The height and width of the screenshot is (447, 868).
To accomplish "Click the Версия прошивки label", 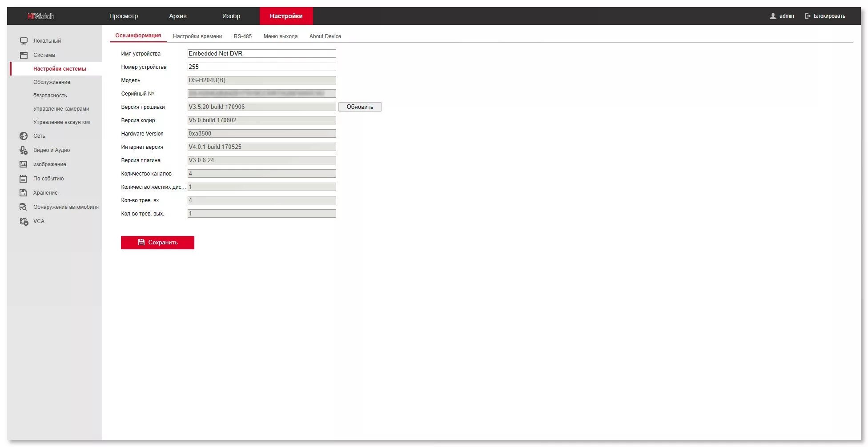I will coord(143,107).
